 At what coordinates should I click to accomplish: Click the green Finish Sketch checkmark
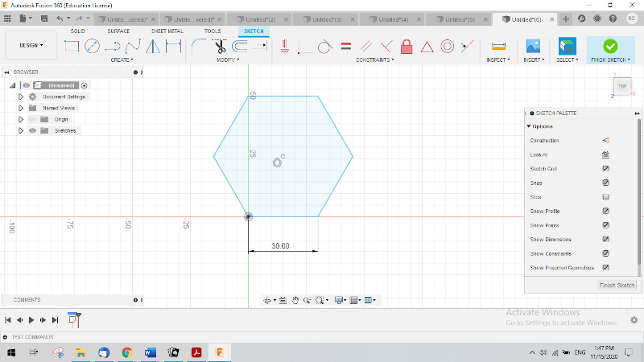coord(610,46)
